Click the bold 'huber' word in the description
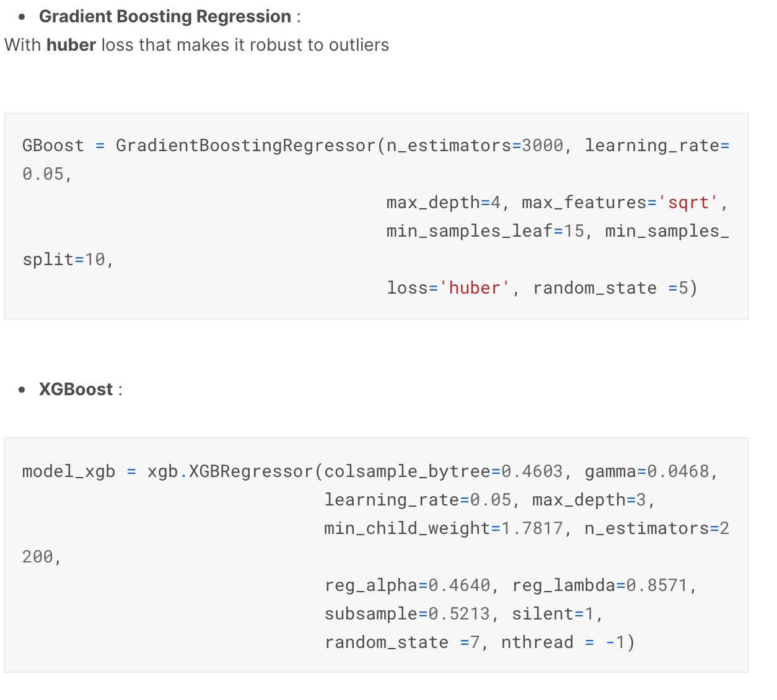Viewport: 777px width, 700px height. pos(71,45)
